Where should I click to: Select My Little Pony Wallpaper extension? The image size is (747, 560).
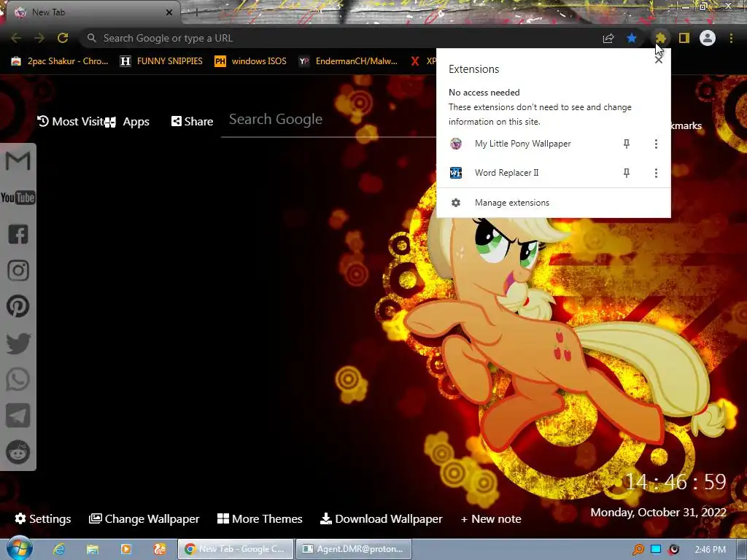click(522, 144)
